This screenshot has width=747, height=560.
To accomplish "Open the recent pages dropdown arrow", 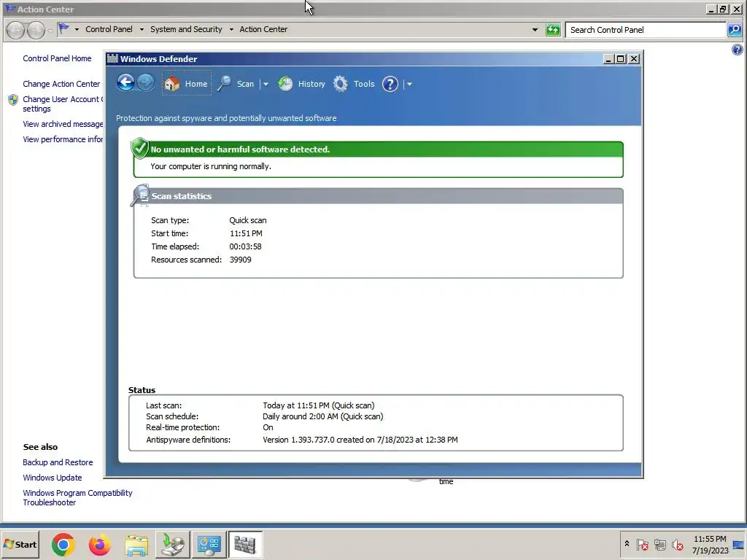I will pos(50,31).
